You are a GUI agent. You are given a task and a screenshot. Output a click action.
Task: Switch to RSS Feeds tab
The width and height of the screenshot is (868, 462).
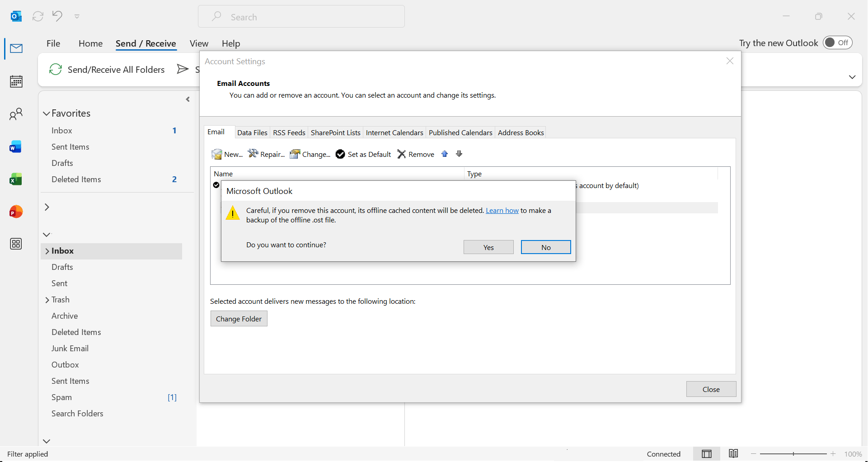[x=289, y=132]
